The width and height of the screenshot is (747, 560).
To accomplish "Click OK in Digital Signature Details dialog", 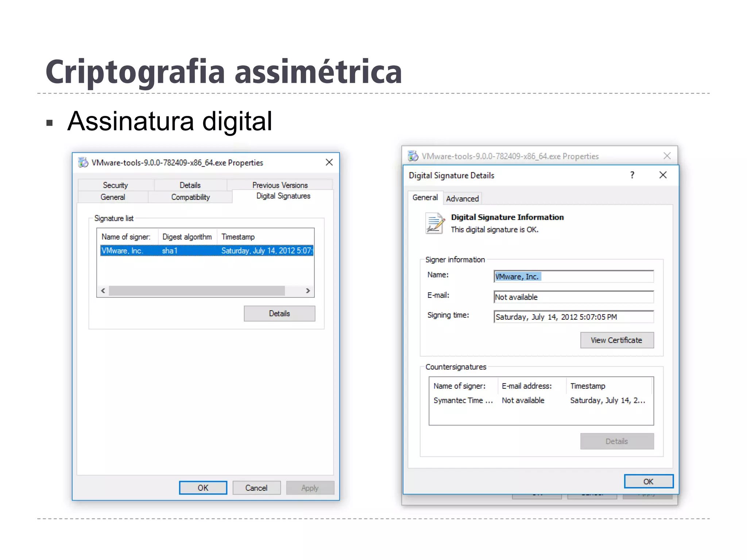I will click(x=649, y=482).
